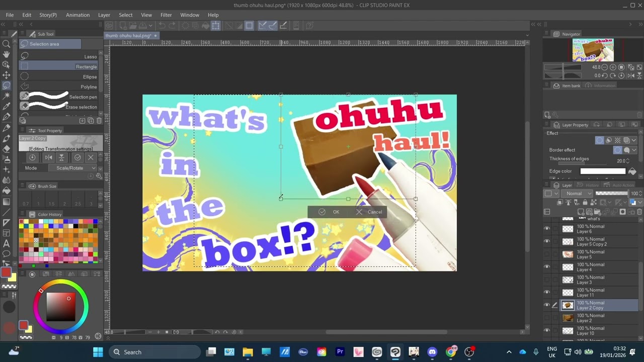Show hidden system tray icons chevron
This screenshot has width=644, height=362.
509,352
